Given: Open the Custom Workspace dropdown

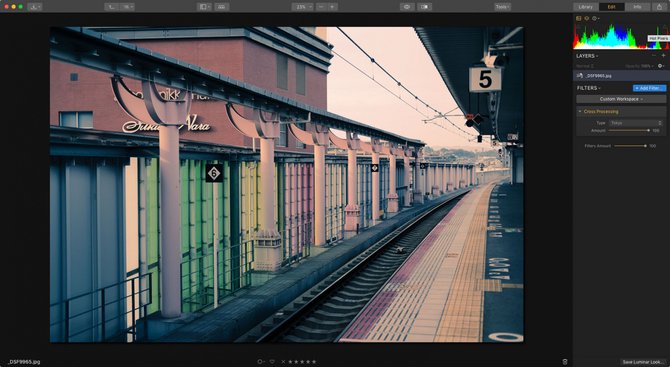Looking at the screenshot, I should pyautogui.click(x=621, y=99).
